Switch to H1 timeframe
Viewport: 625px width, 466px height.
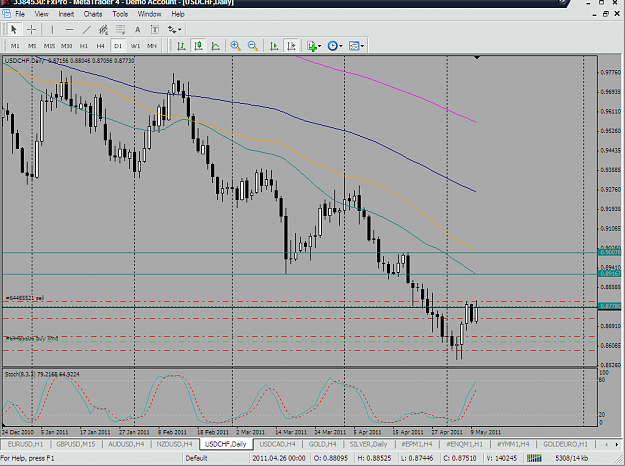[x=84, y=46]
